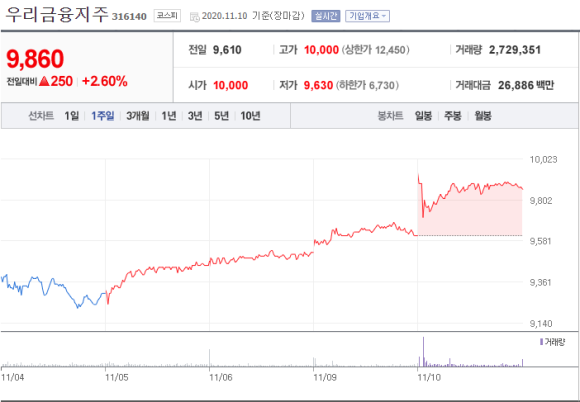
Task: Click the 9,802 y-axis label
Action: coord(541,200)
